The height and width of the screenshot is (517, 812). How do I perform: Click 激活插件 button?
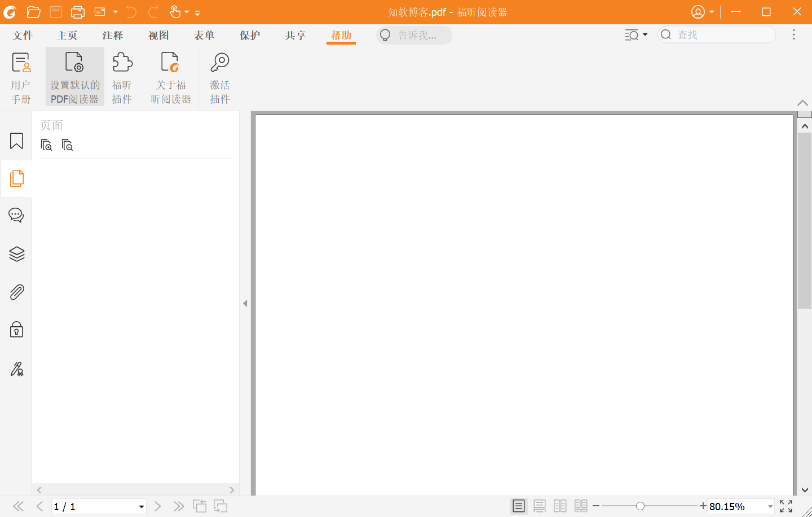coord(220,77)
